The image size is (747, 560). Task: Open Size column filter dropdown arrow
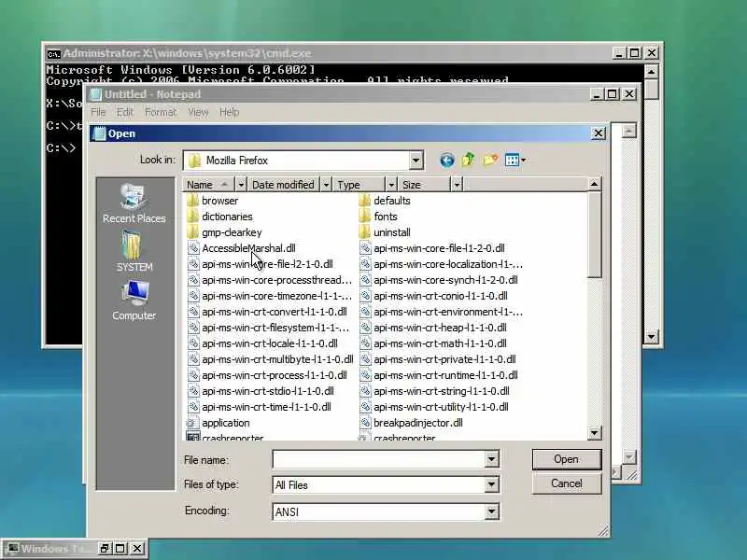click(x=457, y=184)
